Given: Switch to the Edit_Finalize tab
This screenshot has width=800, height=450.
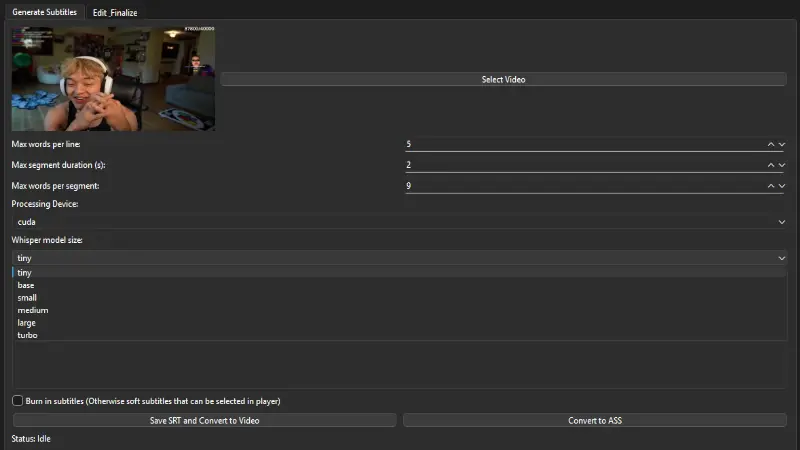Looking at the screenshot, I should 115,13.
